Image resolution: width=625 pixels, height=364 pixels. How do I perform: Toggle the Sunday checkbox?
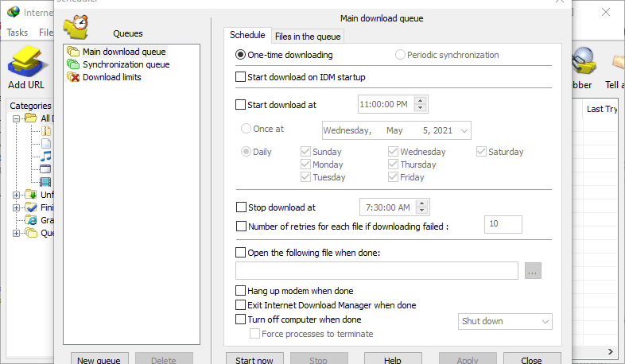pos(305,152)
